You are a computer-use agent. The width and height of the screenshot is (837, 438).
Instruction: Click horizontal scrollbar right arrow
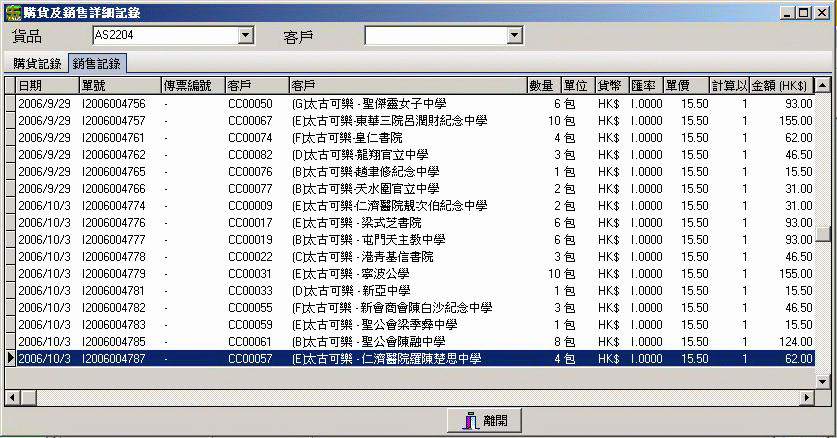point(806,398)
